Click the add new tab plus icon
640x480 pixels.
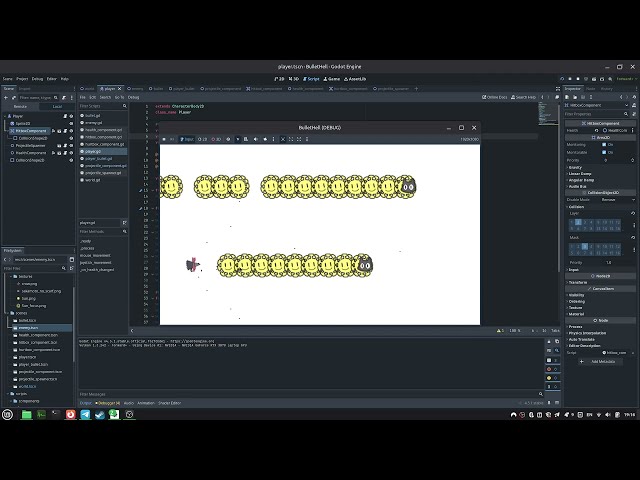416,89
